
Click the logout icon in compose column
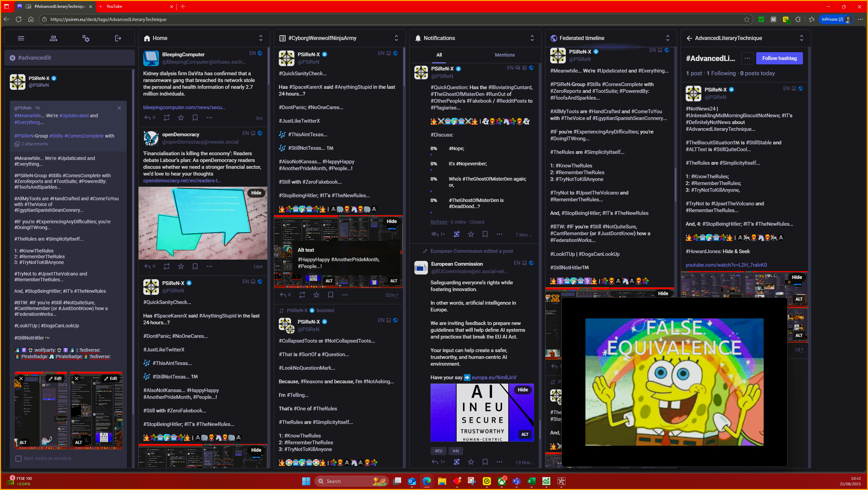pos(118,38)
